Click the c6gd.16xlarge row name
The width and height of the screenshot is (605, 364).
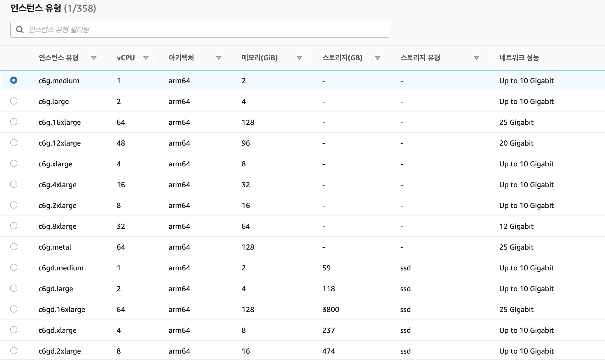tap(62, 309)
